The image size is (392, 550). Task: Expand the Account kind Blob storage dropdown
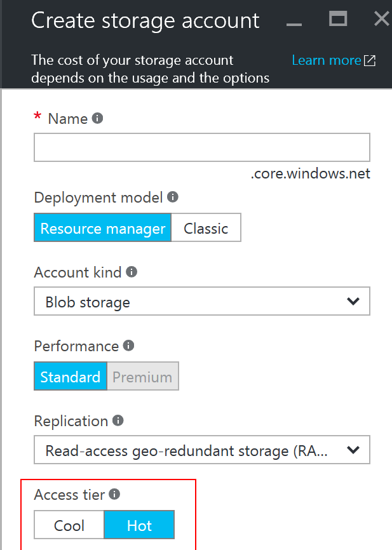(x=202, y=302)
